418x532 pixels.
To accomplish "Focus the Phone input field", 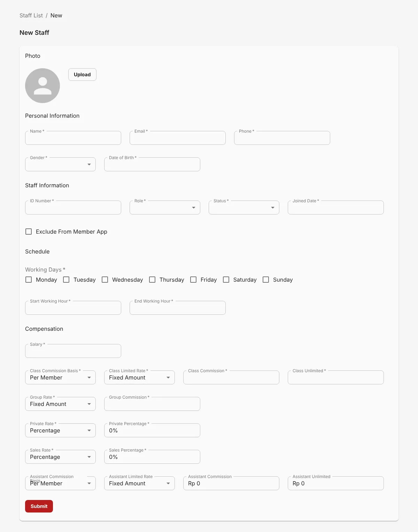I will click(x=282, y=138).
